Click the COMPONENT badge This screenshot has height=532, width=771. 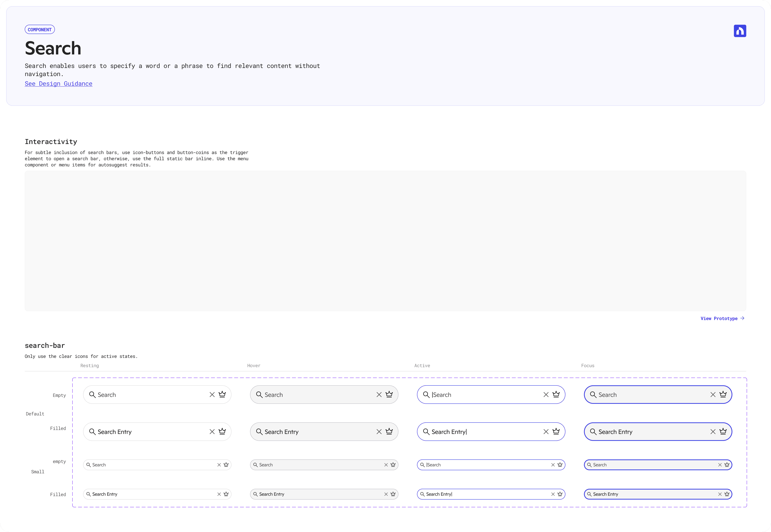(40, 30)
